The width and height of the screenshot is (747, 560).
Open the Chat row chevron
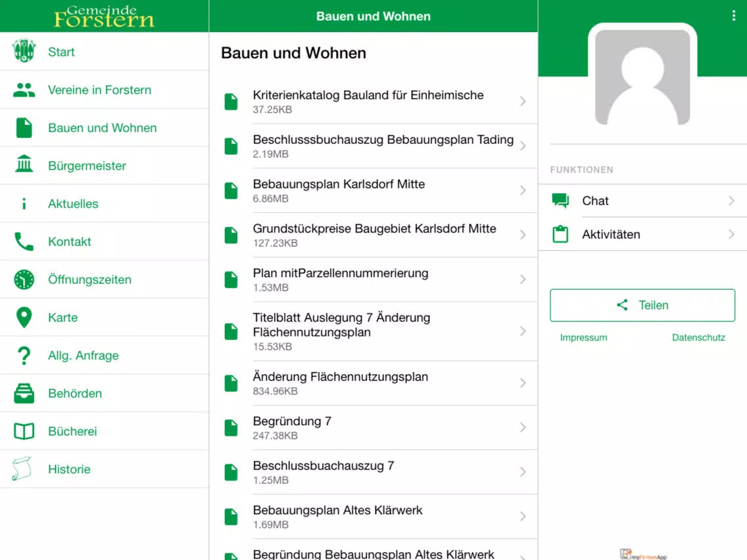[731, 201]
